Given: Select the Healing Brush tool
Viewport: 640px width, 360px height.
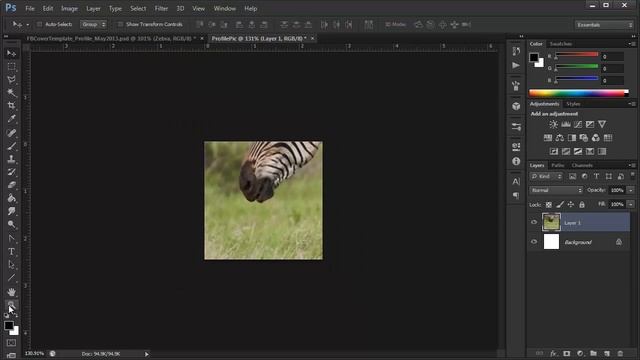Looking at the screenshot, I should (11, 133).
